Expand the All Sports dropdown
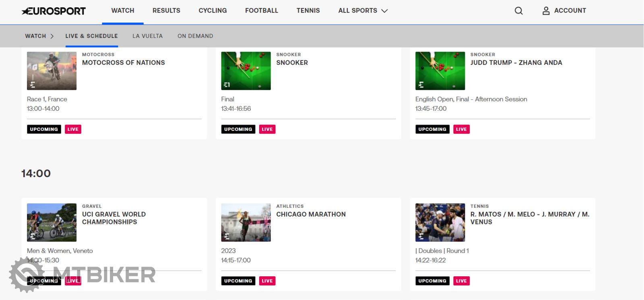Image resolution: width=644 pixels, height=300 pixels. (363, 11)
